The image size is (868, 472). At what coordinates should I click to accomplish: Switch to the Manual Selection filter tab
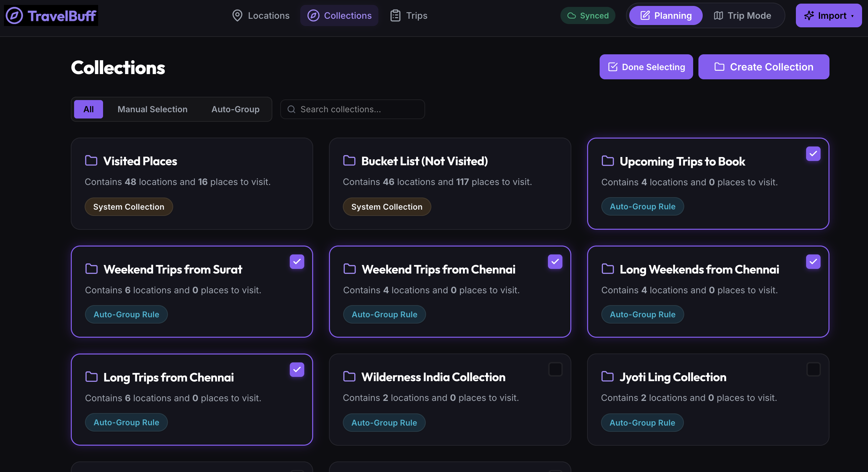152,109
